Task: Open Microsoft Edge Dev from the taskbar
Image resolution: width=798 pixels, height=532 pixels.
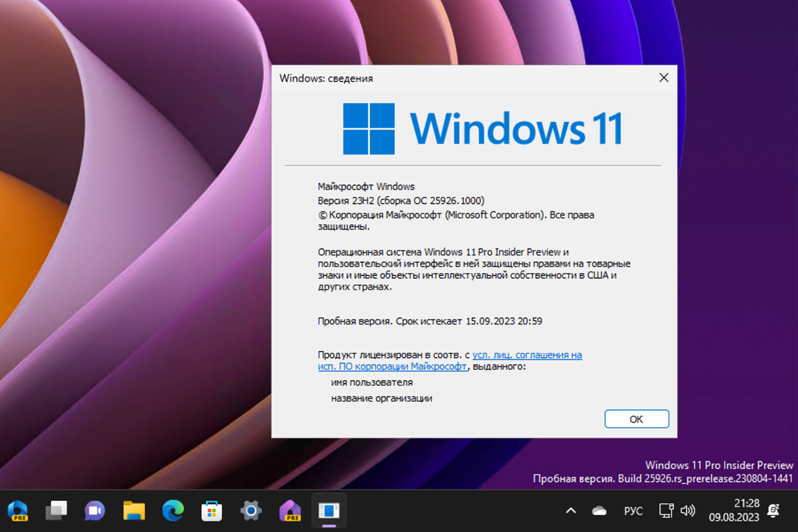Action: (x=19, y=510)
